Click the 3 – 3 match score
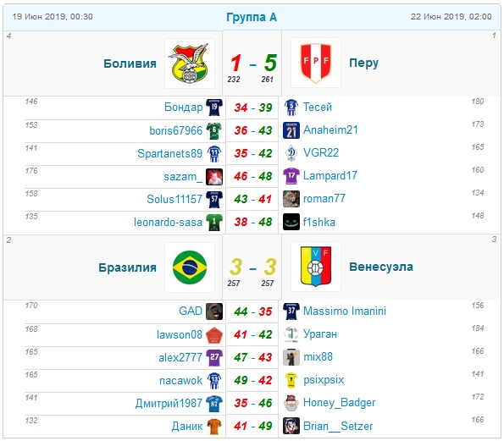The width and height of the screenshot is (504, 441). 253,267
